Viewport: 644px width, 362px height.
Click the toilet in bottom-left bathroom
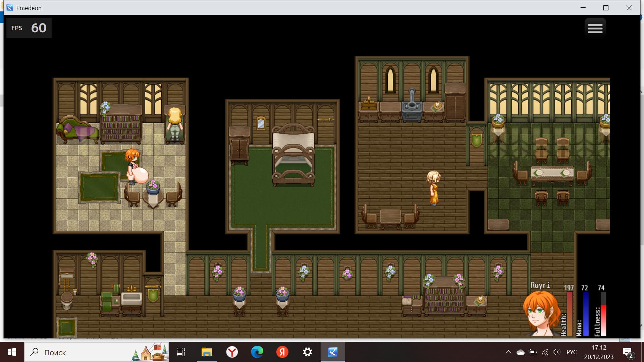[x=66, y=300]
